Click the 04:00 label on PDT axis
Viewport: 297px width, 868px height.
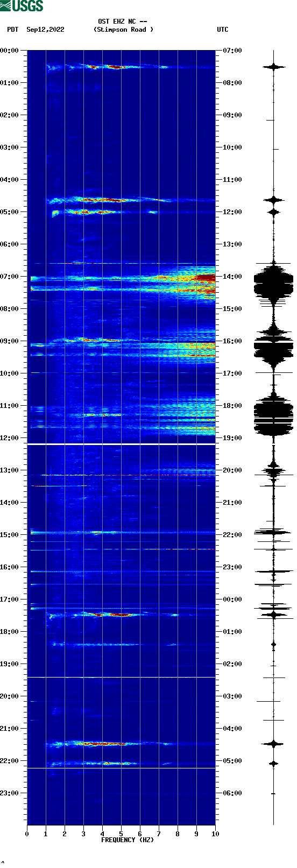coord(9,180)
